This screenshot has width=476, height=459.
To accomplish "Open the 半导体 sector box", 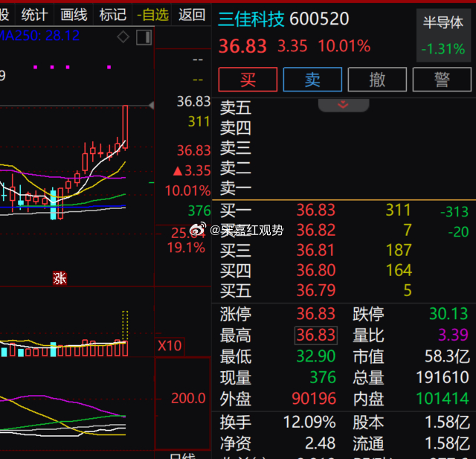I will pos(443,35).
